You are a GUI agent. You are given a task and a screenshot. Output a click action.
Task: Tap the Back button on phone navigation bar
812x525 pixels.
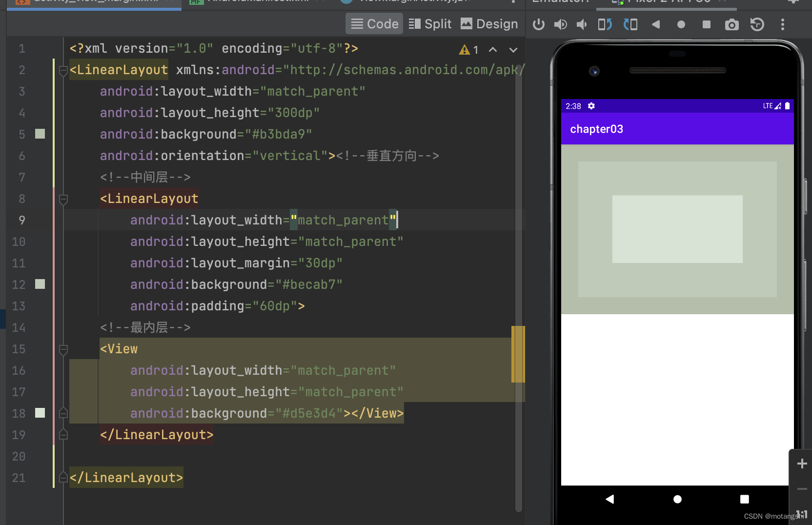point(609,499)
